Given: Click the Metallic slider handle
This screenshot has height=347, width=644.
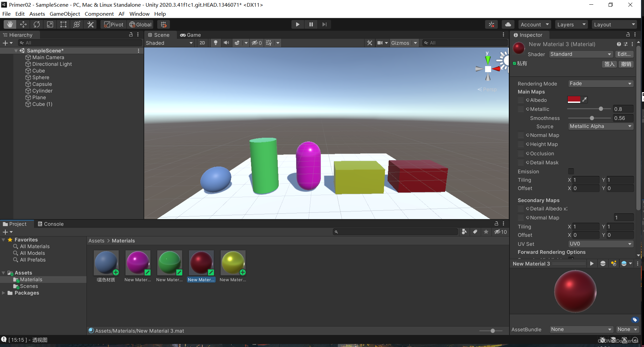Looking at the screenshot, I should [601, 109].
